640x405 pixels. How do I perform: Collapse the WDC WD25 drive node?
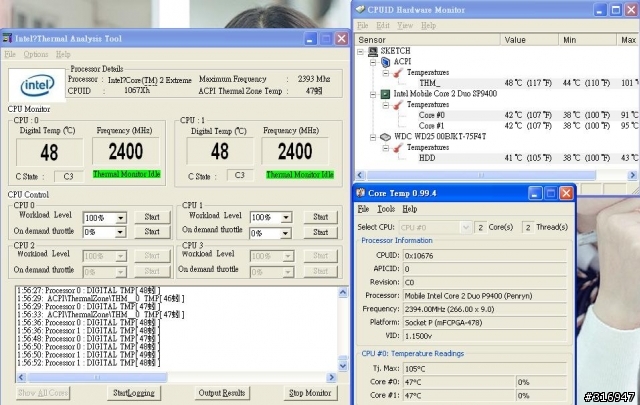tap(373, 137)
